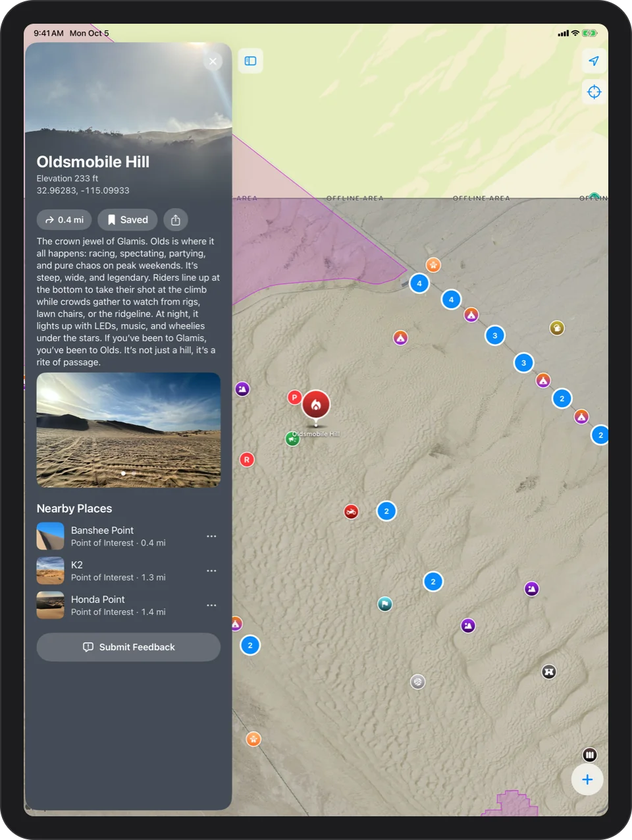Tap the location arrow tracking button
632x840 pixels.
click(x=594, y=61)
